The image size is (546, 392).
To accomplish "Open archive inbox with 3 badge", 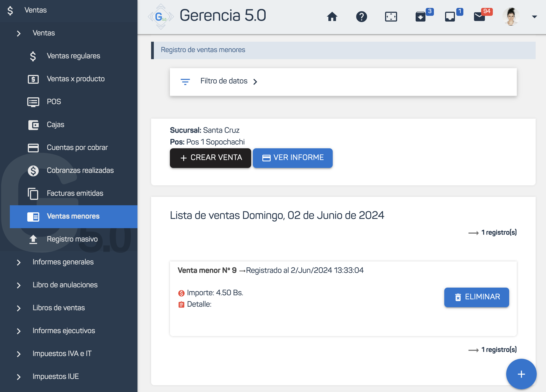I will (421, 17).
